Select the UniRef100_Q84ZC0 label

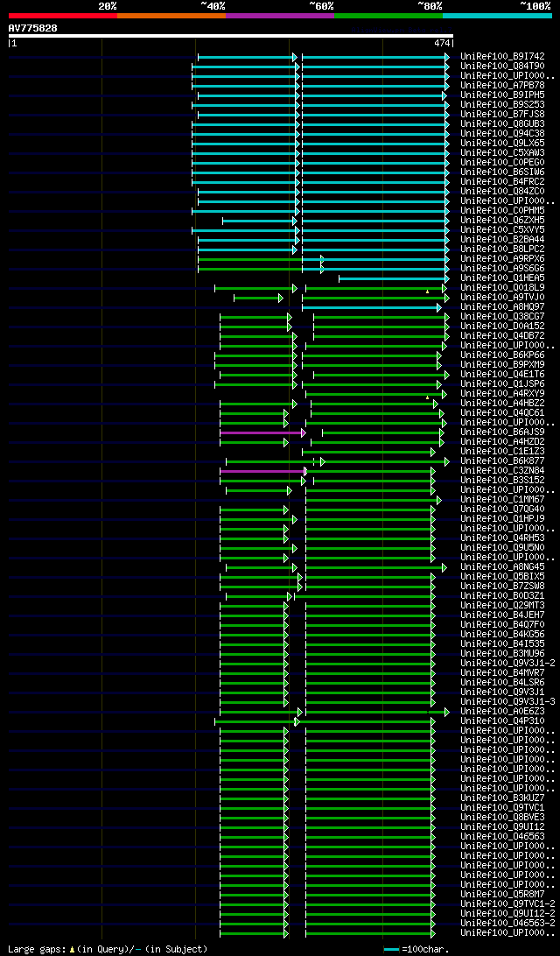(503, 192)
